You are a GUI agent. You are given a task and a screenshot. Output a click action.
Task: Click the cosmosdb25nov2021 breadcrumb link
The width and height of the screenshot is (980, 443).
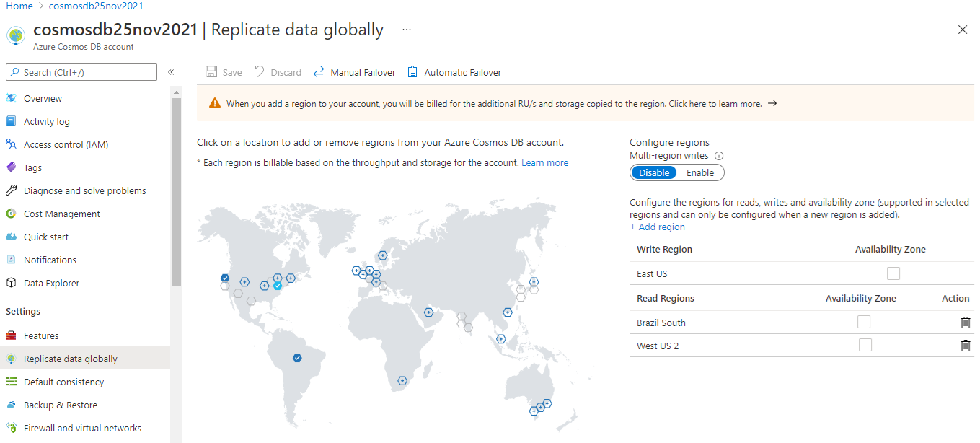pyautogui.click(x=96, y=6)
